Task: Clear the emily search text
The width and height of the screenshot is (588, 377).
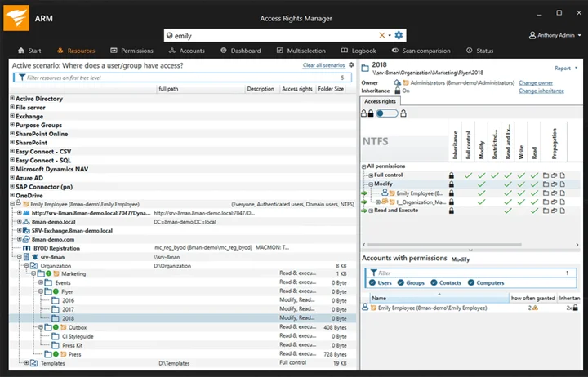Action: click(x=381, y=35)
